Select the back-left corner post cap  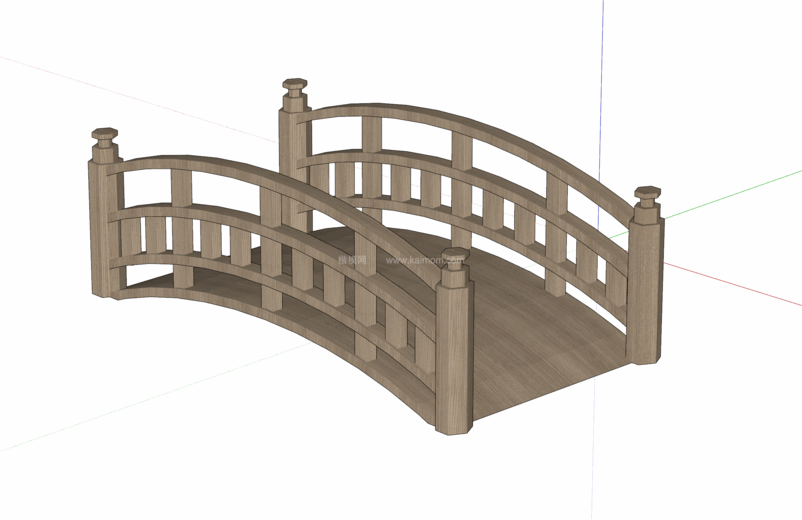(294, 88)
